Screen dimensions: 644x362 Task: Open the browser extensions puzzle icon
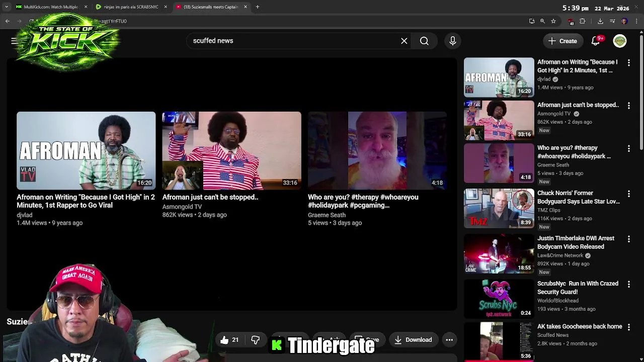[x=583, y=21]
